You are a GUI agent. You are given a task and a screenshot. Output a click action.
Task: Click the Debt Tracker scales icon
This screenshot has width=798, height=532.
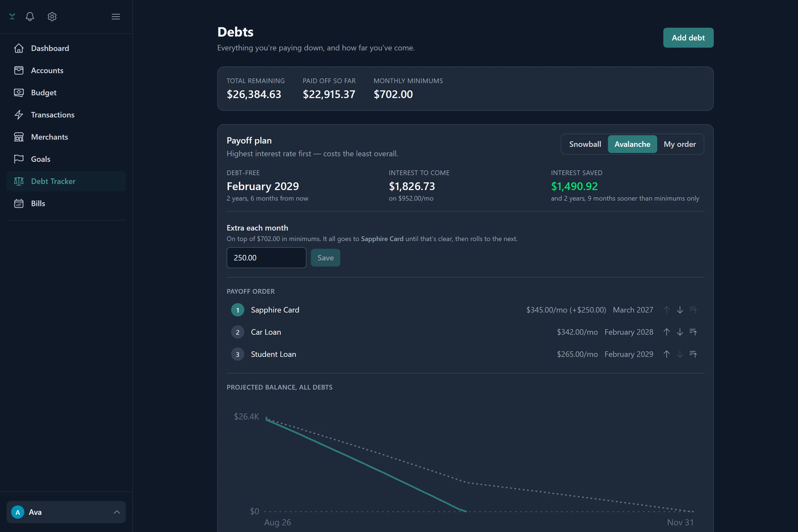pyautogui.click(x=19, y=181)
